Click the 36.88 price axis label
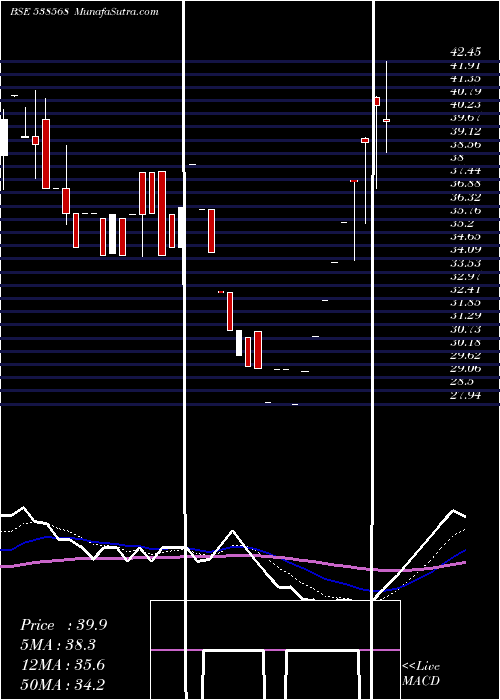 466,184
